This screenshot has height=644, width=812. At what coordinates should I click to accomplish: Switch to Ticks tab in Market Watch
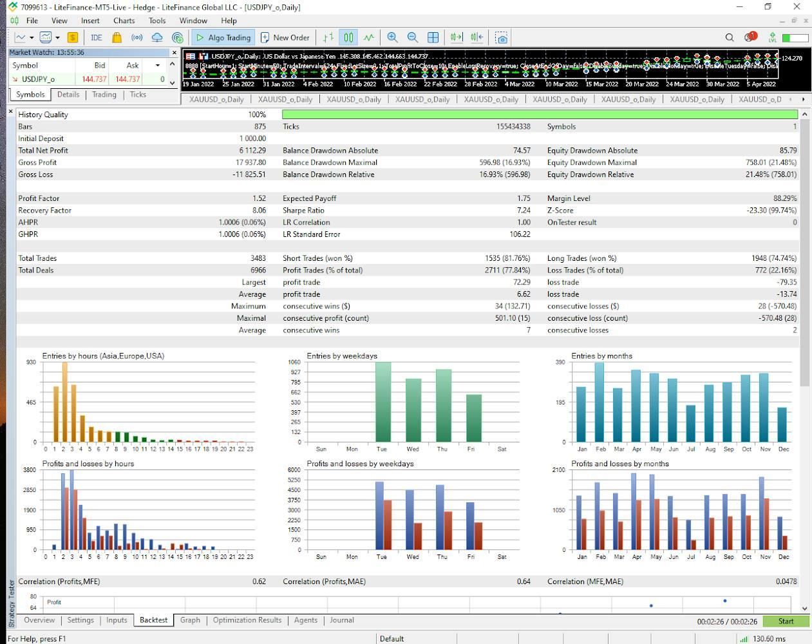point(138,95)
